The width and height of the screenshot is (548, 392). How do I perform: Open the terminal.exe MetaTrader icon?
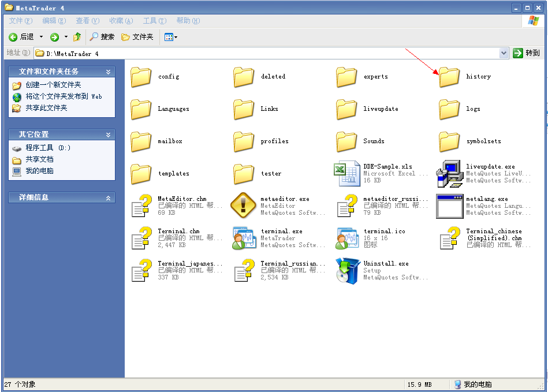[244, 238]
